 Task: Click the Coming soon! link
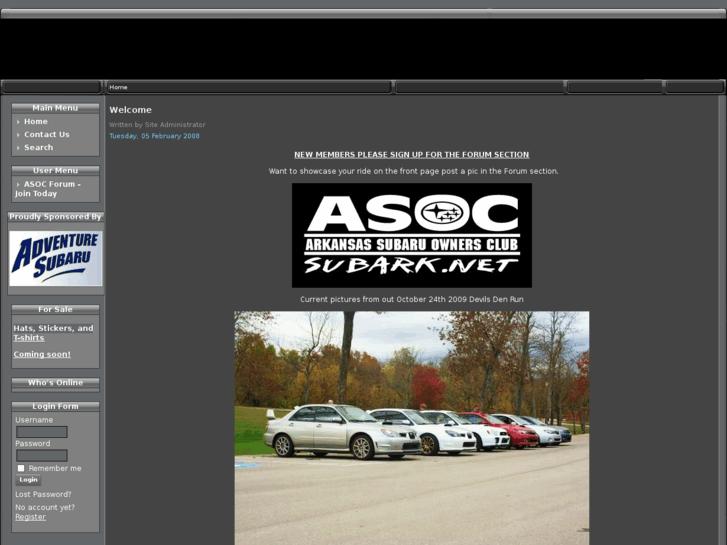tap(42, 354)
